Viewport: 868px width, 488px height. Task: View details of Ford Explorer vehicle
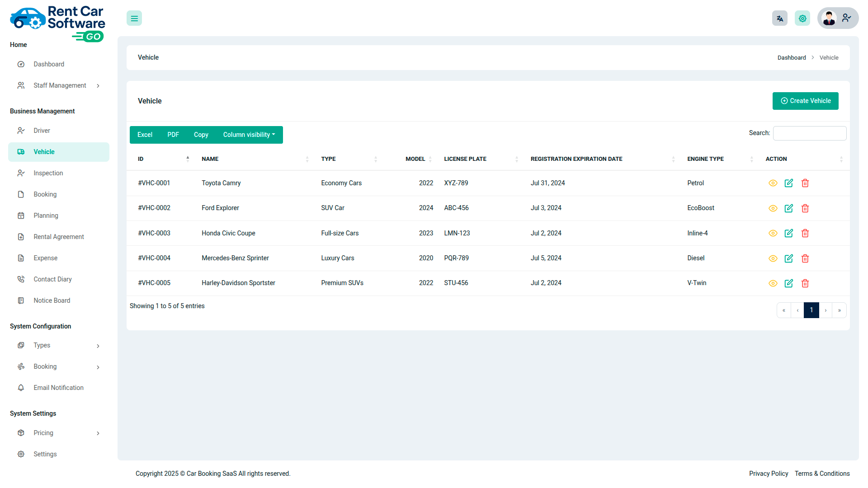tap(773, 208)
